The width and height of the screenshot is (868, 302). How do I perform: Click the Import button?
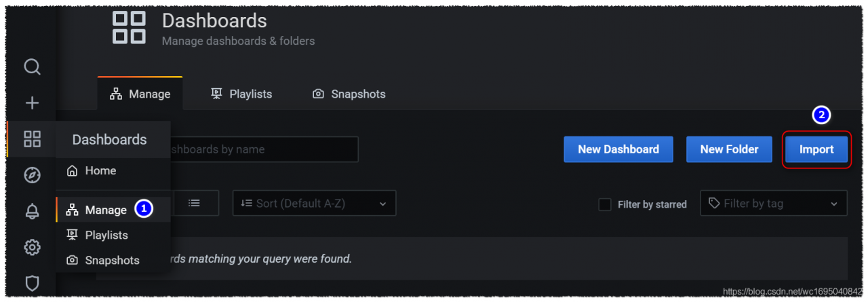pos(816,149)
